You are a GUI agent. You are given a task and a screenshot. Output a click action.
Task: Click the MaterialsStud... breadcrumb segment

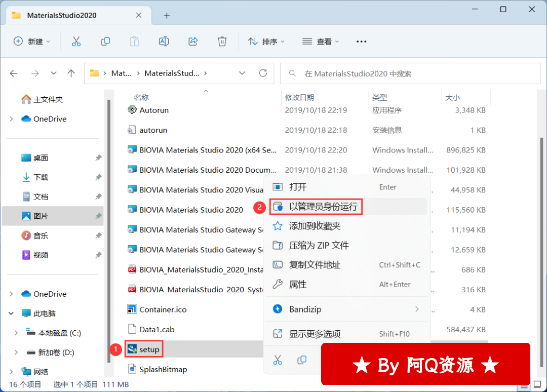point(172,73)
